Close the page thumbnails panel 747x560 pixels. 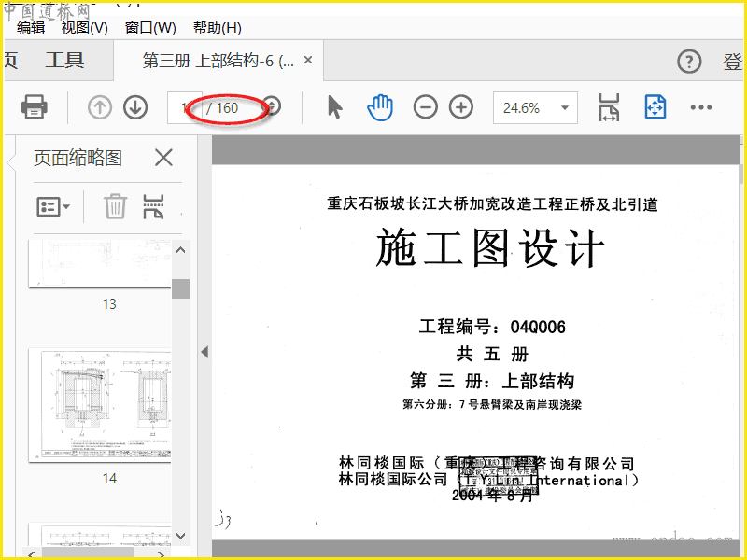163,158
